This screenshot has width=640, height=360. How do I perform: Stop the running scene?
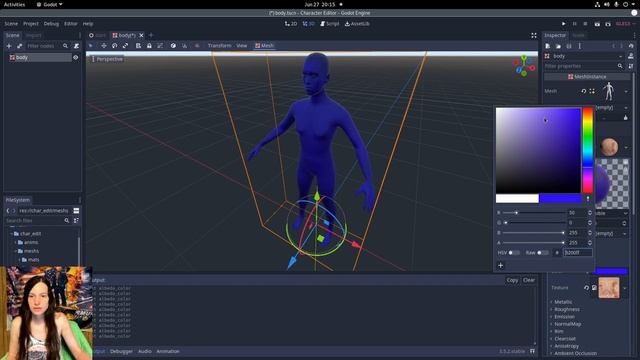[x=585, y=24]
